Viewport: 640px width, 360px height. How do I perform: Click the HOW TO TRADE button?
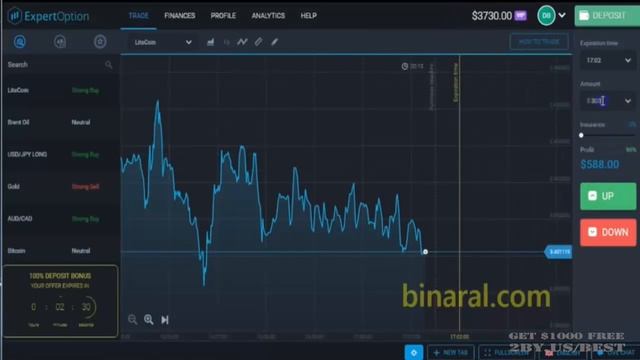tap(539, 42)
